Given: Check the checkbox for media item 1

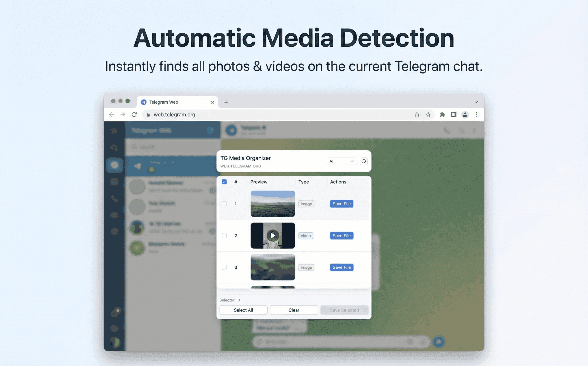Looking at the screenshot, I should point(224,204).
